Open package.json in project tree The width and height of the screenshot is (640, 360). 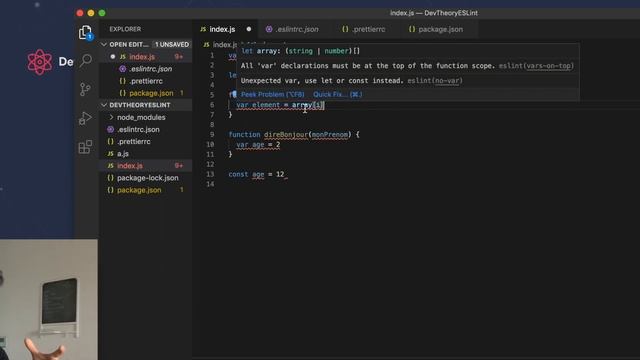point(146,190)
